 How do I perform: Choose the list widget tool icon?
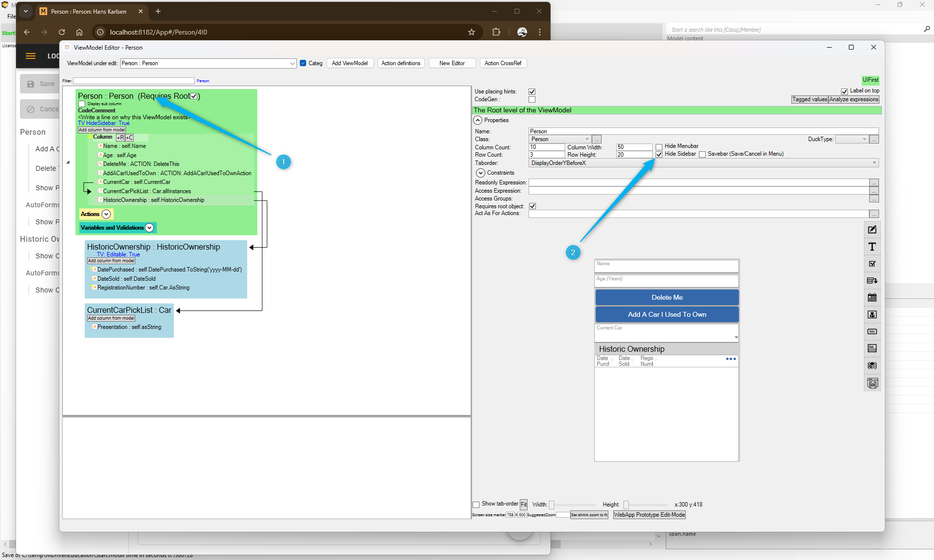point(872,348)
